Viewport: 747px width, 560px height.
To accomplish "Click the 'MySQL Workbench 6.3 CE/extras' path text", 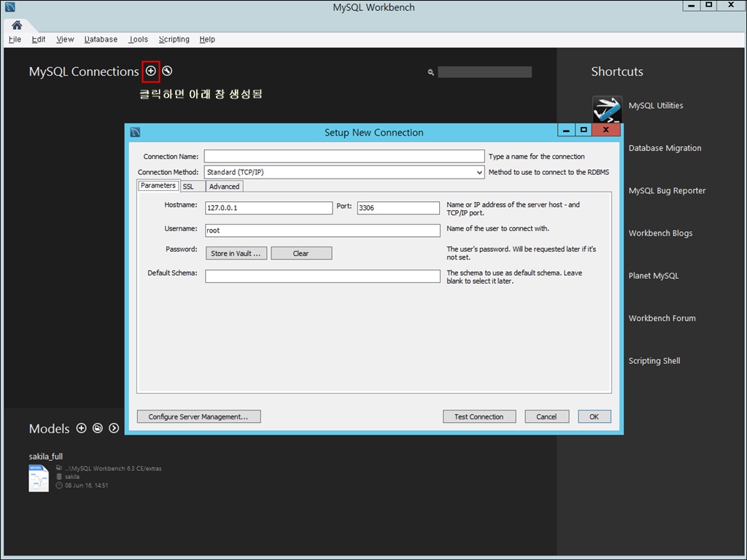I will click(x=113, y=469).
